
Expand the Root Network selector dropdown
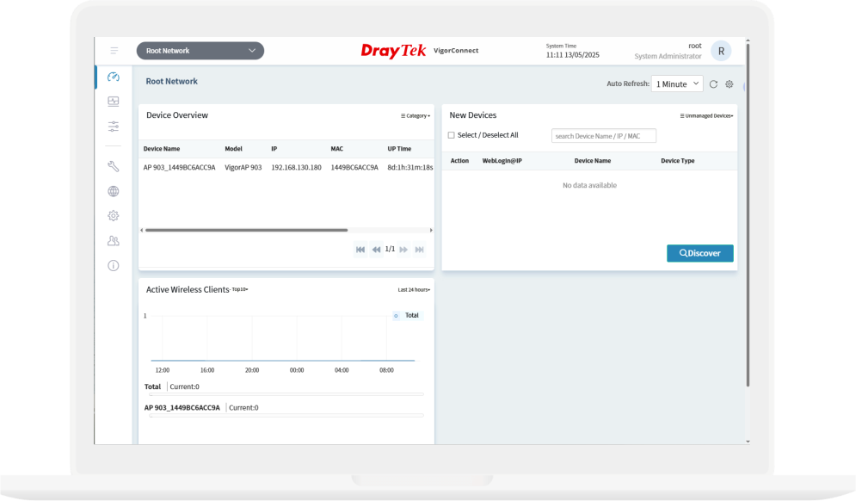[200, 51]
